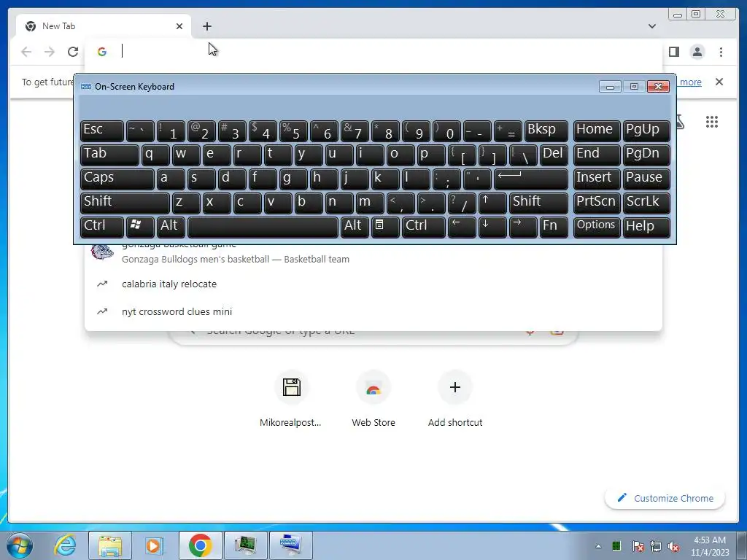Tap the Del key

click(x=554, y=155)
